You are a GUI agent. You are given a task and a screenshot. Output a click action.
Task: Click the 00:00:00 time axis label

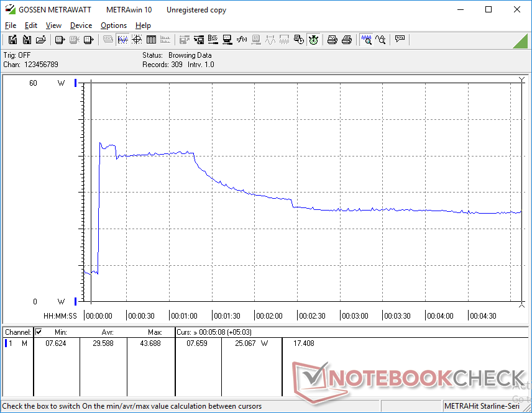point(99,316)
